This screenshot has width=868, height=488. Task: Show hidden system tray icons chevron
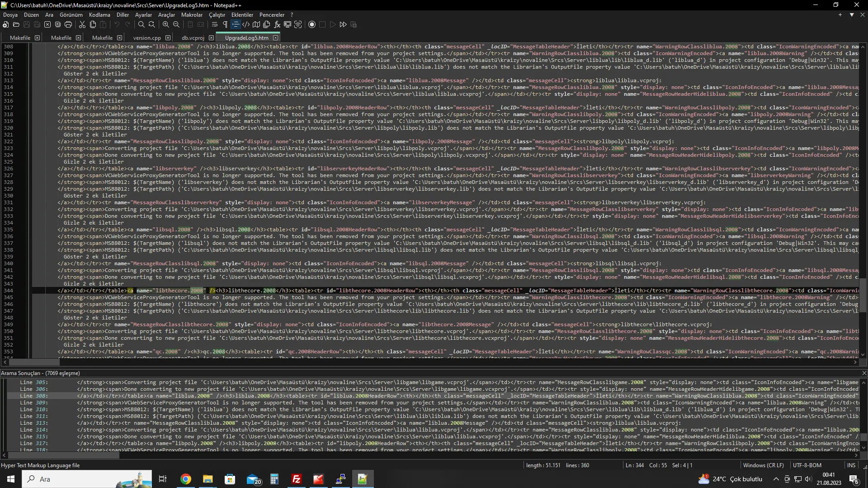776,479
